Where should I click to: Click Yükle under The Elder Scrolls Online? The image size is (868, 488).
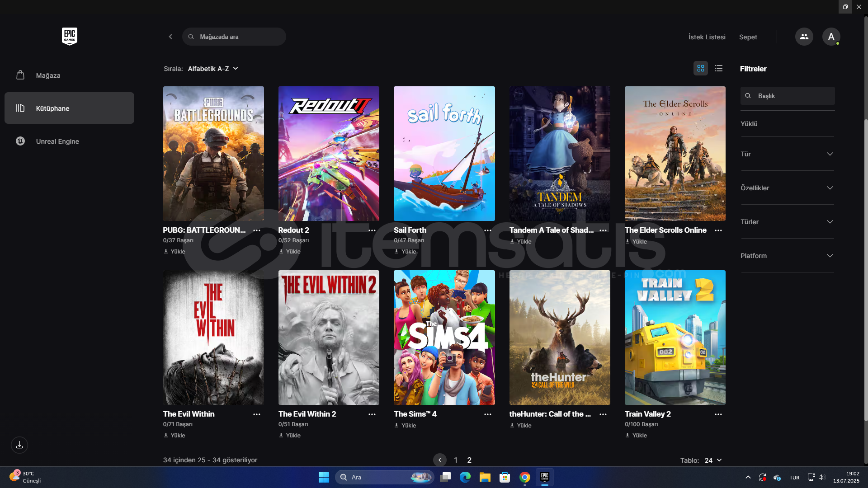point(636,242)
